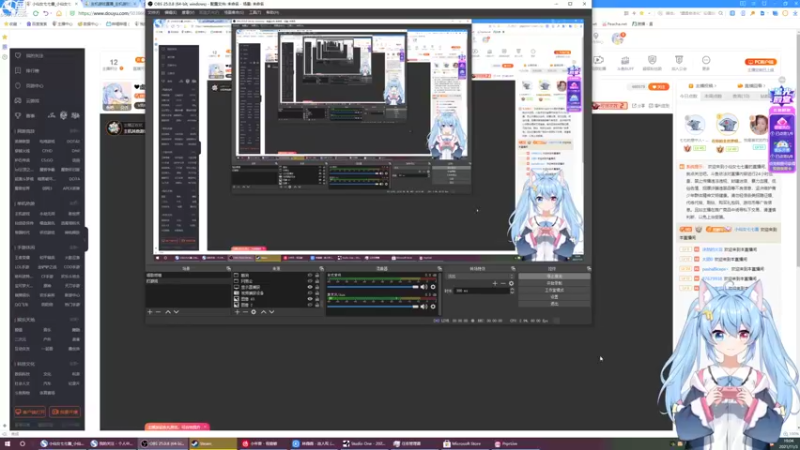Click browser address bar with douyu.com URL
The width and height of the screenshot is (800, 450).
(x=110, y=13)
